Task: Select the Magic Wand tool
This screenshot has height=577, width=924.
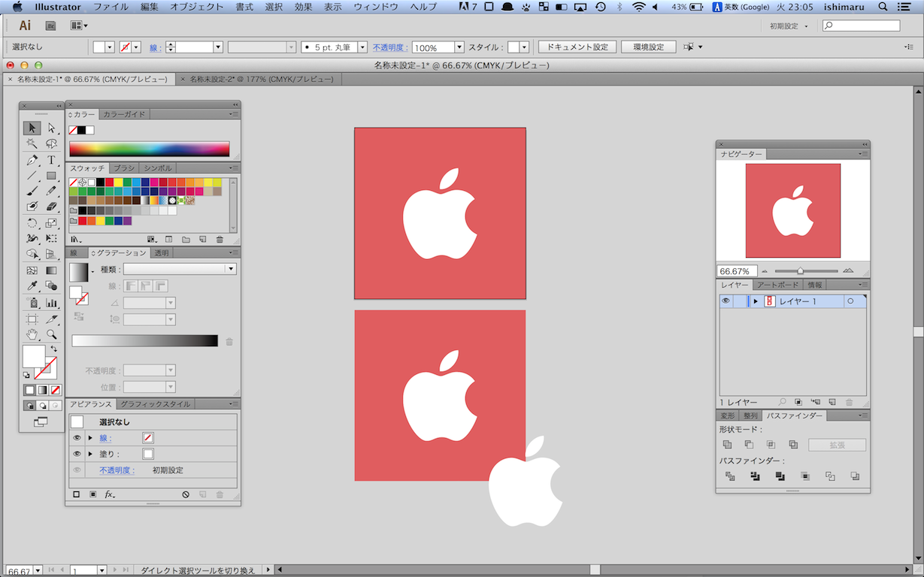Action: pos(32,143)
